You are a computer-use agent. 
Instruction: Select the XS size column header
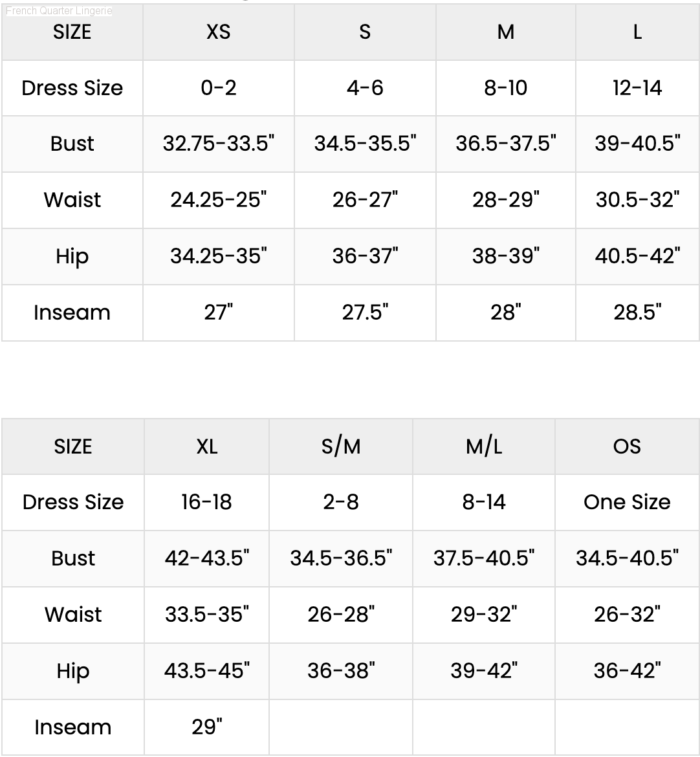pos(219,32)
